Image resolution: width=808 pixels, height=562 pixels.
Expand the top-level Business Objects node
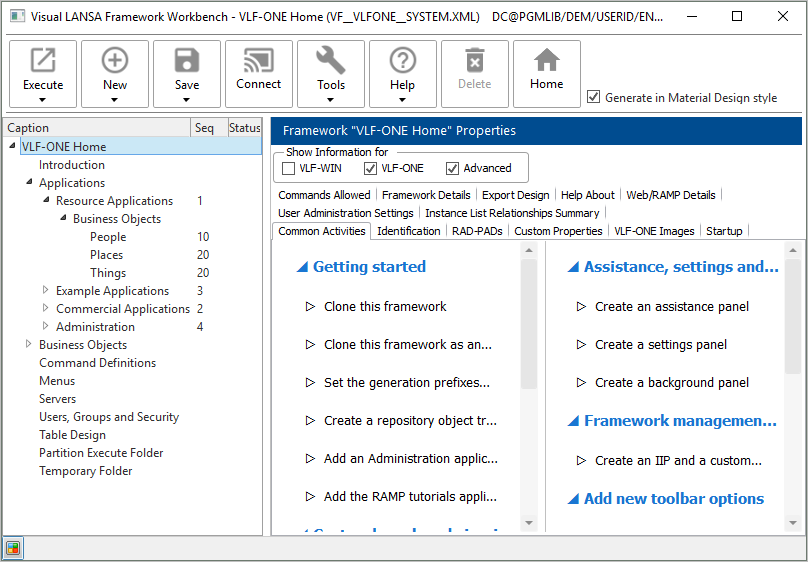(x=28, y=344)
